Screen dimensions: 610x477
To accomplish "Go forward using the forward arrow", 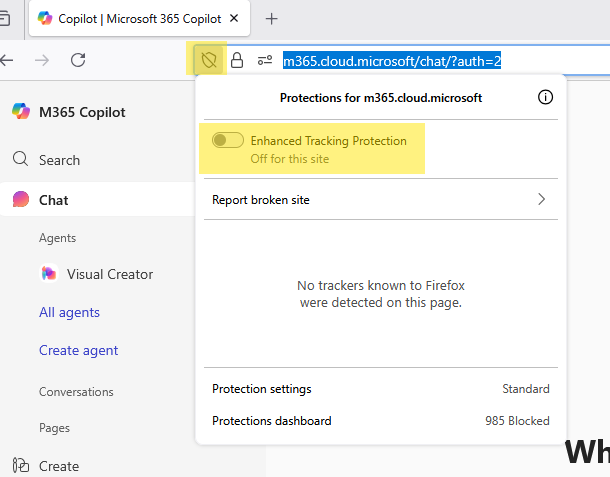I will tap(42, 60).
